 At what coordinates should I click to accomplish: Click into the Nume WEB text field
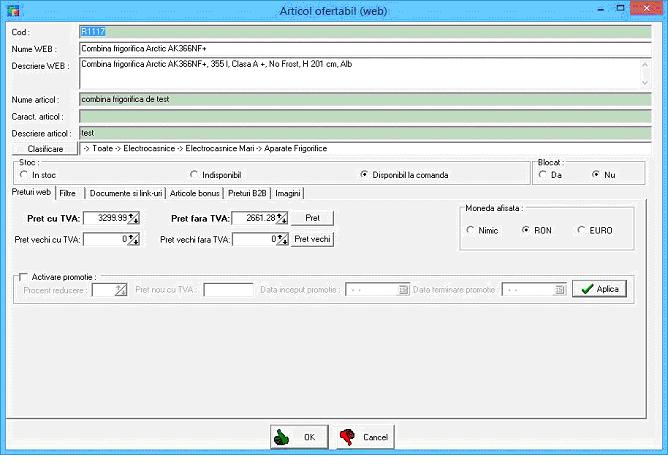360,48
